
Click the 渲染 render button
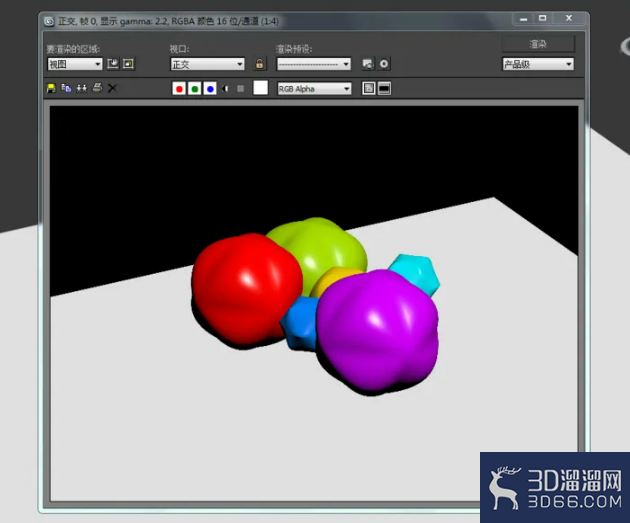point(538,44)
